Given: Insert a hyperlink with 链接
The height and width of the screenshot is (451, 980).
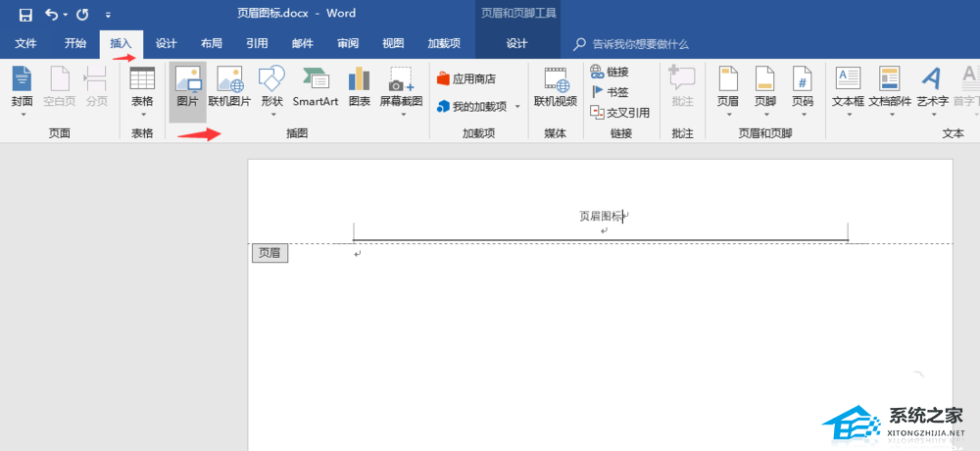Looking at the screenshot, I should (610, 72).
